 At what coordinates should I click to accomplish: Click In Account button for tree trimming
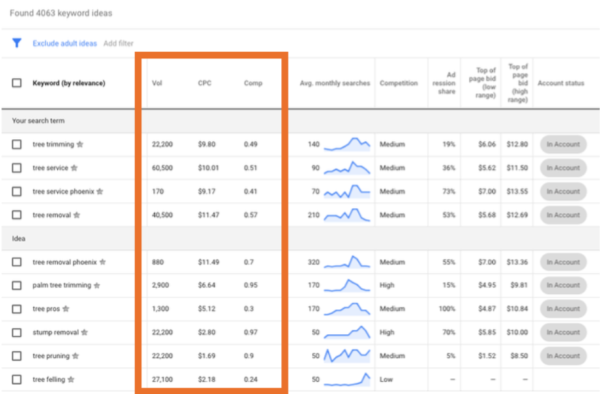pyautogui.click(x=563, y=144)
